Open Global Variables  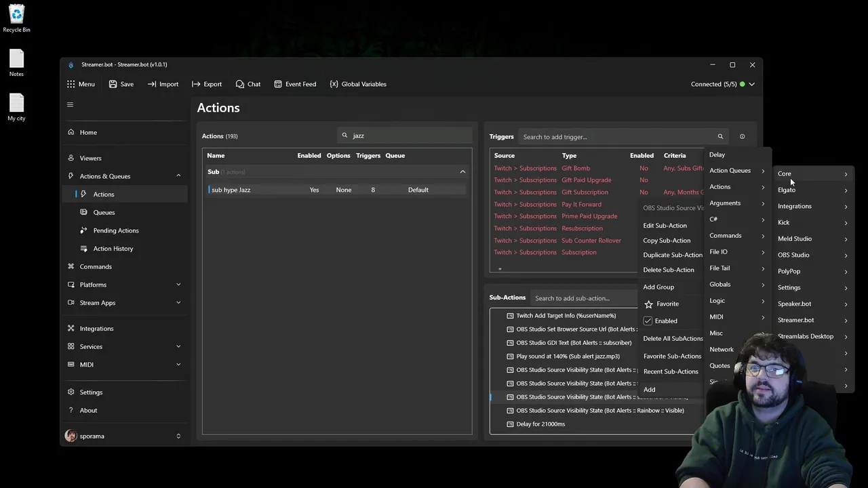pyautogui.click(x=358, y=84)
